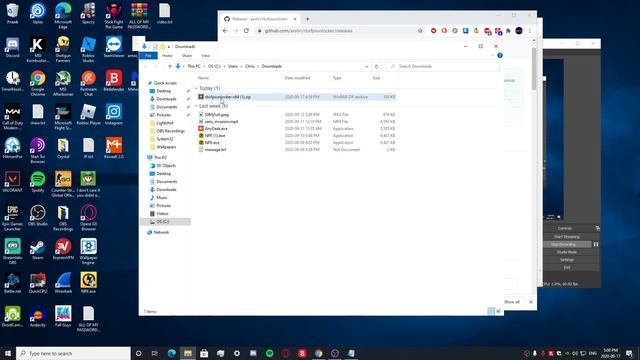Select Music under This PC
The image size is (640, 360).
[x=162, y=198]
